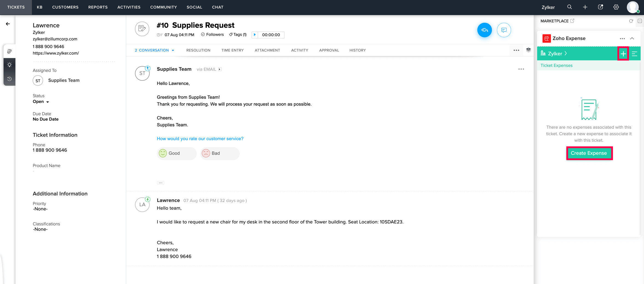This screenshot has height=284, width=644.
Task: Expand the quoted text ellipsis
Action: pos(160,183)
